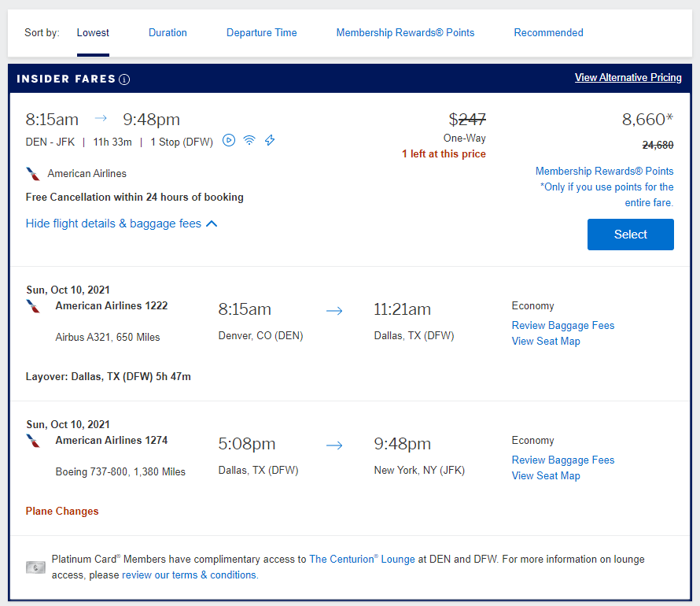Image resolution: width=700 pixels, height=606 pixels.
Task: Click the American Airlines 1222 flight logo
Action: tap(33, 306)
